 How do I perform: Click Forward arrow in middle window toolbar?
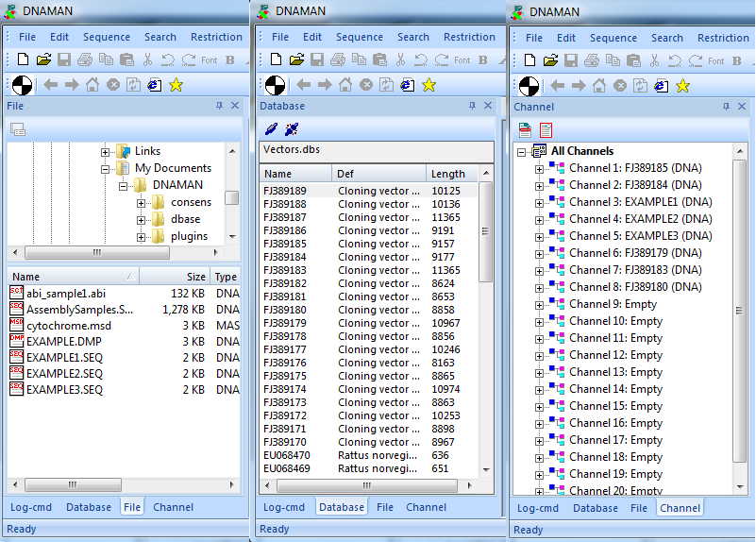325,85
